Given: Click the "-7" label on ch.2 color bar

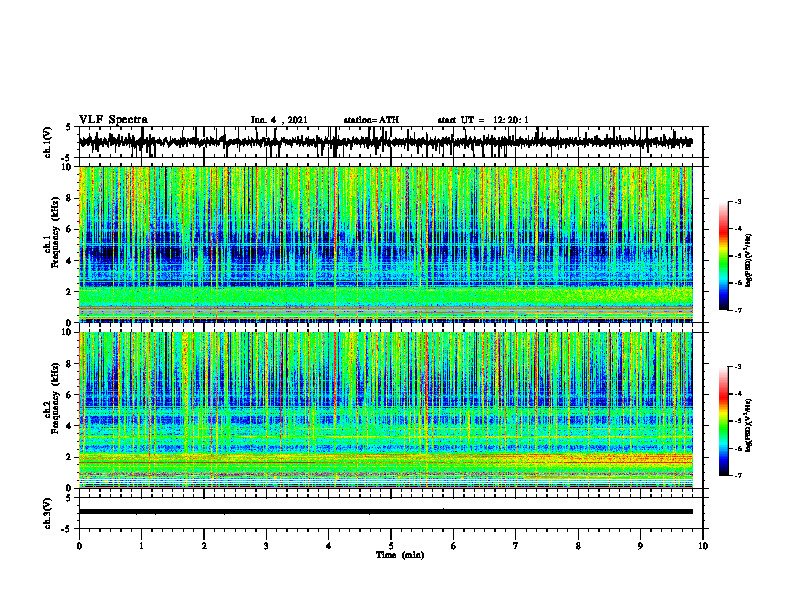Looking at the screenshot, I should click(x=738, y=475).
